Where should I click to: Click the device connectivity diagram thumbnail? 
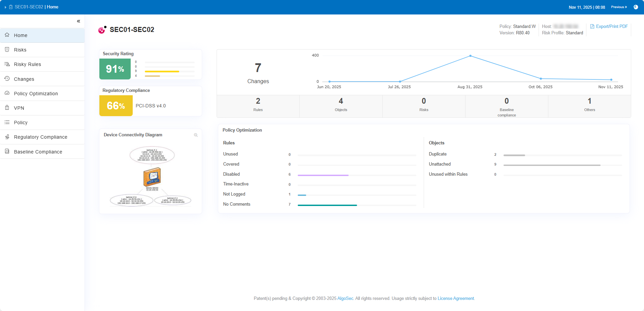click(151, 176)
